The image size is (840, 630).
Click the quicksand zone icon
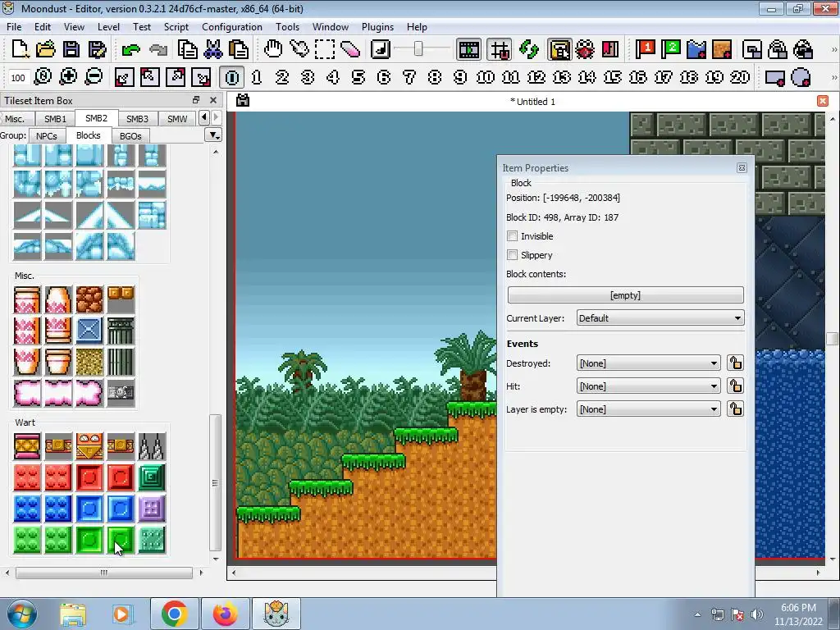click(x=722, y=49)
